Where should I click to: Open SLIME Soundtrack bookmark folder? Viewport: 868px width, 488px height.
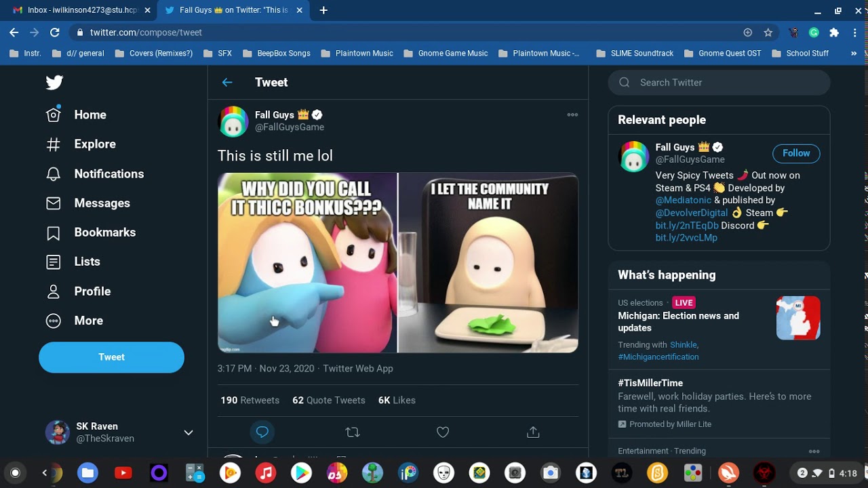(635, 54)
